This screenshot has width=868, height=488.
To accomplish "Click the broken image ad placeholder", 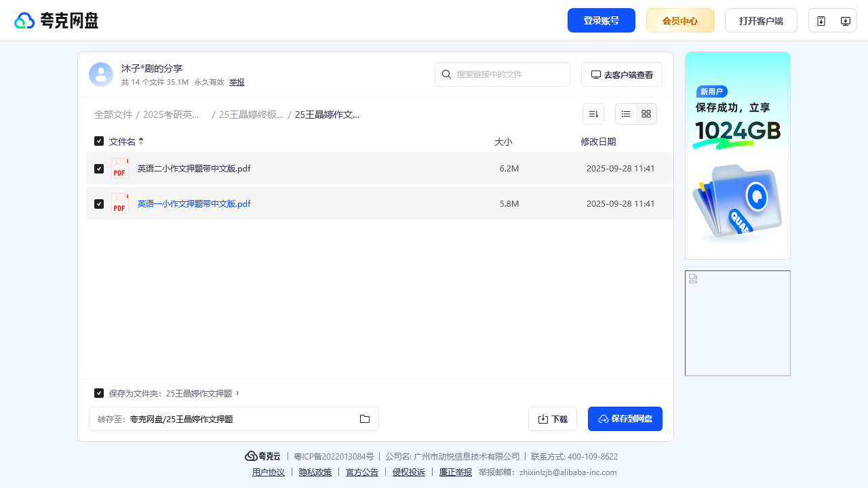I will (x=738, y=323).
